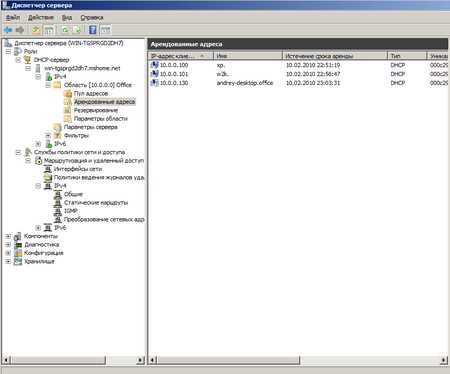
Task: Click the Up one level folder icon
Action: tap(36, 30)
